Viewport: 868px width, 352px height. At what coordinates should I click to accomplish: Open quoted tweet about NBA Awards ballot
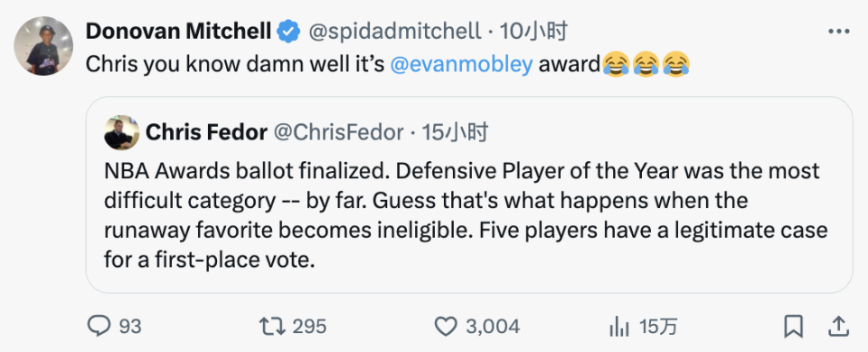pos(469,195)
